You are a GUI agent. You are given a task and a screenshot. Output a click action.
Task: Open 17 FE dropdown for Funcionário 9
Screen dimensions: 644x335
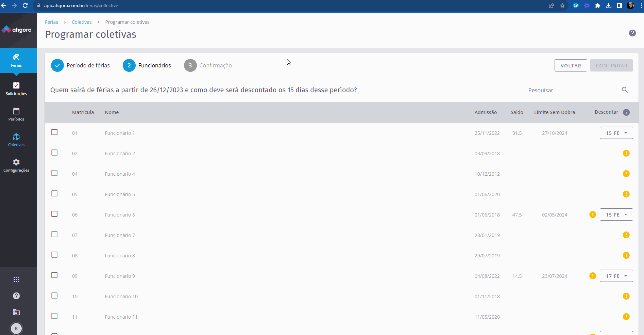[x=616, y=276]
